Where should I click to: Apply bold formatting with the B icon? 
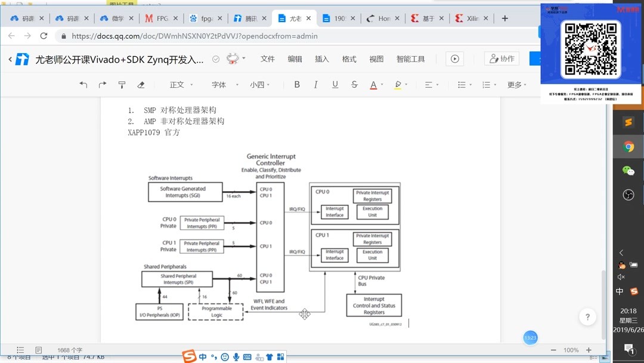(x=296, y=84)
